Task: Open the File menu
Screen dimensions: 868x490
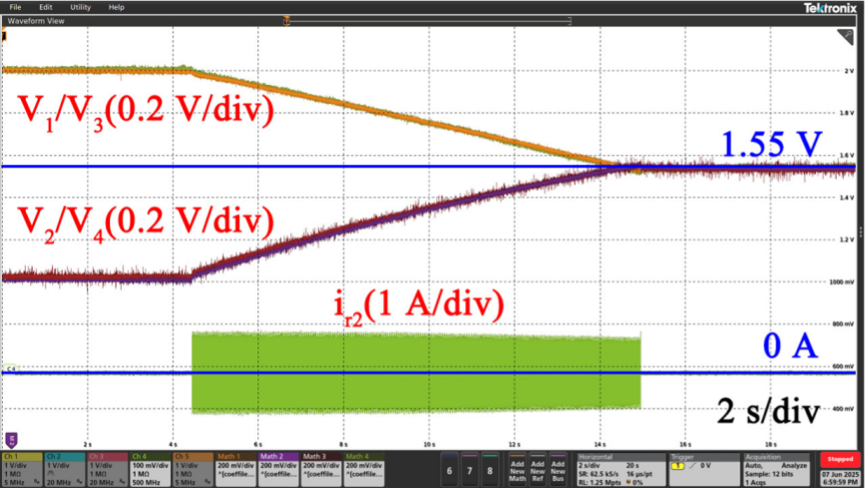Action: [x=15, y=7]
